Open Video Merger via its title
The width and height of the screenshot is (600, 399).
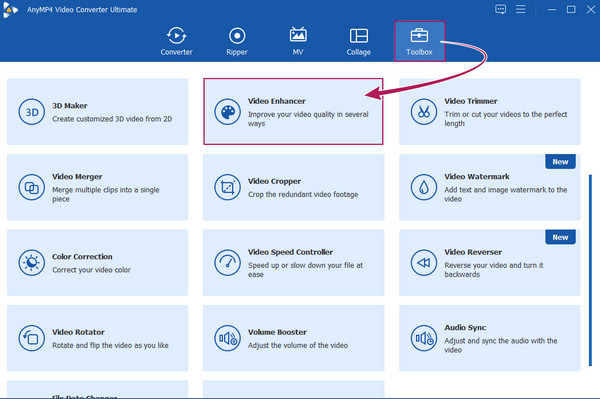coord(77,177)
